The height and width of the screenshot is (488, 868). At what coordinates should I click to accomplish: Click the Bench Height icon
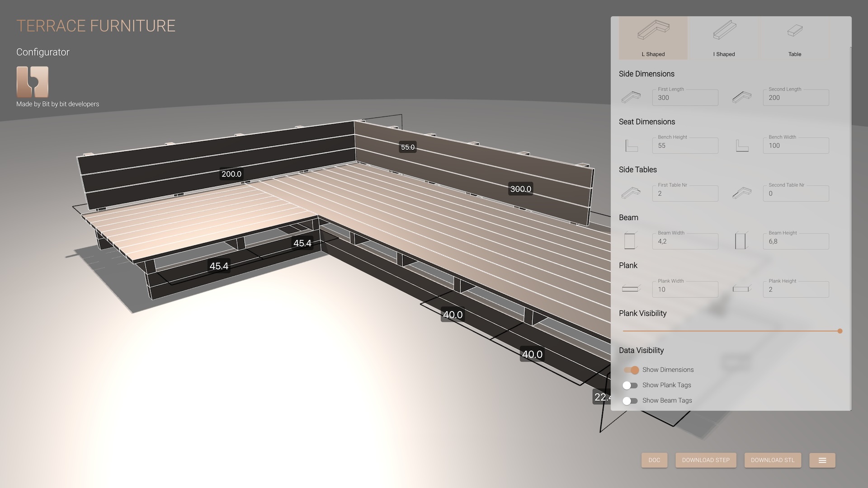click(x=631, y=145)
